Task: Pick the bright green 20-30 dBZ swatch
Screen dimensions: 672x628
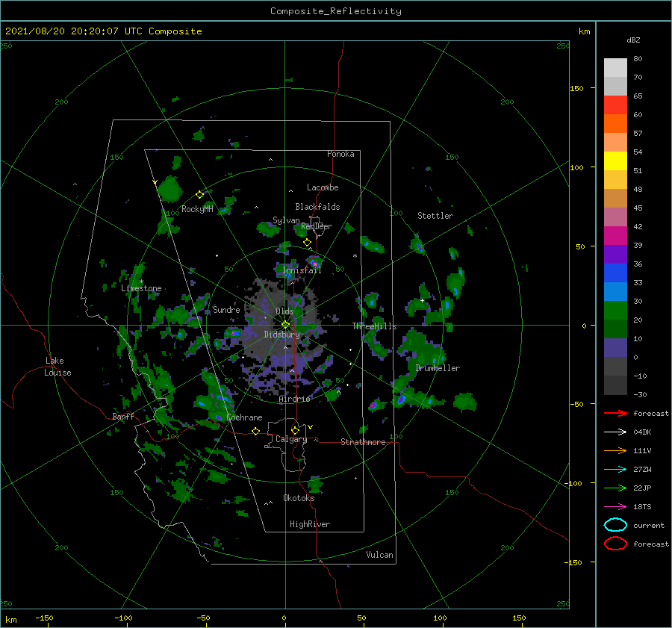Action: pos(615,311)
